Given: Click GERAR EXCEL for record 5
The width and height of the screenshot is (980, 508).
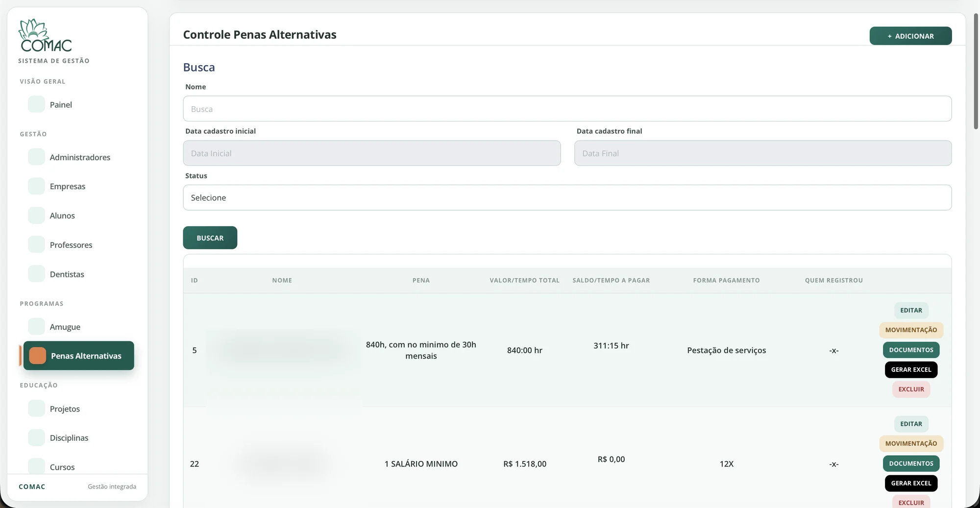Looking at the screenshot, I should (x=911, y=369).
